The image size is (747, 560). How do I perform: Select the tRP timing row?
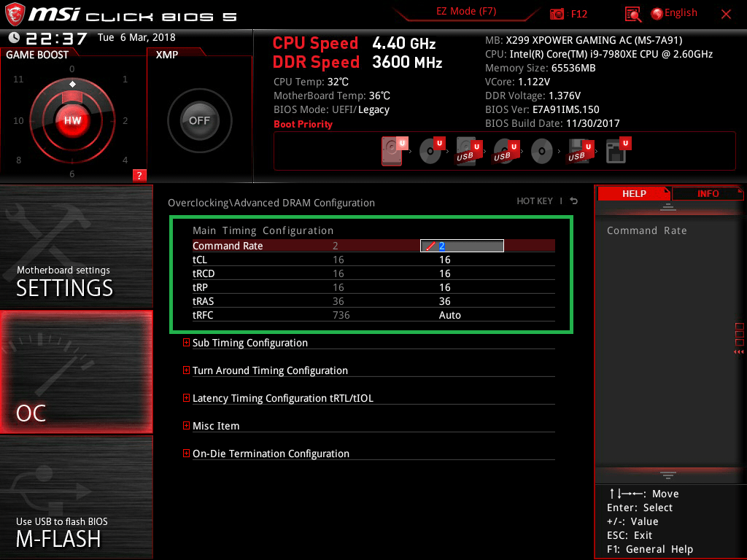tap(373, 287)
